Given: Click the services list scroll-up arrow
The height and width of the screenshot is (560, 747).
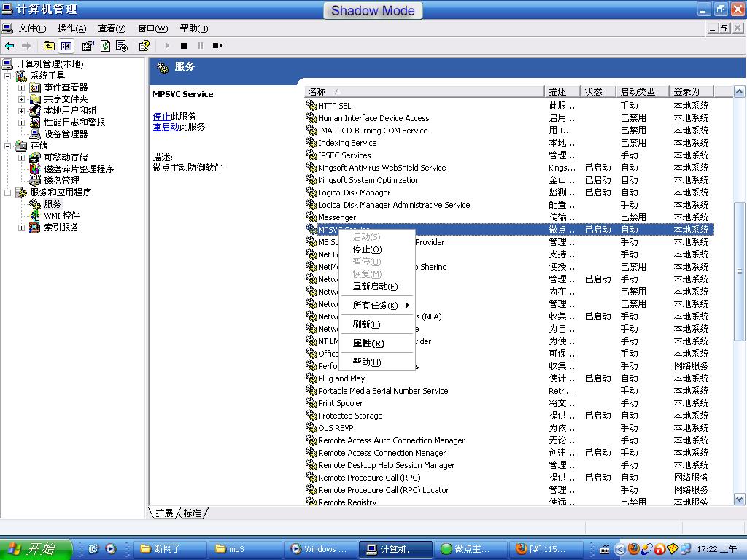Looking at the screenshot, I should coord(739,91).
